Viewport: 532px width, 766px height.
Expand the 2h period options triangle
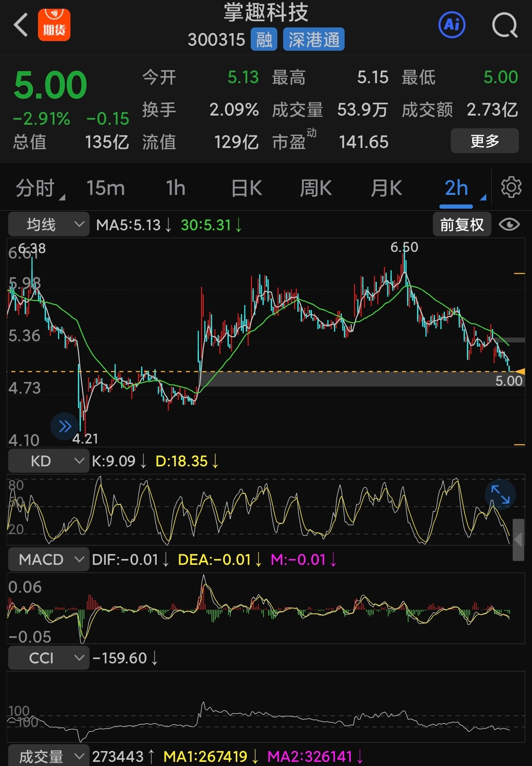[x=483, y=197]
